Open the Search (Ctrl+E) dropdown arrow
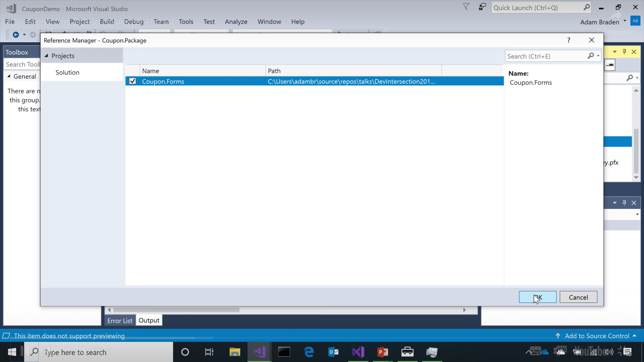Image resolution: width=644 pixels, height=362 pixels. pos(598,56)
